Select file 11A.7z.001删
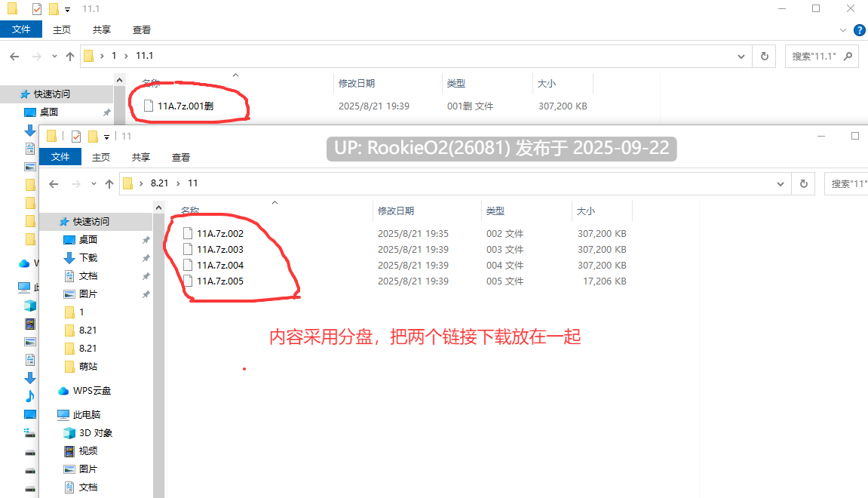Image resolution: width=868 pixels, height=498 pixels. point(186,106)
